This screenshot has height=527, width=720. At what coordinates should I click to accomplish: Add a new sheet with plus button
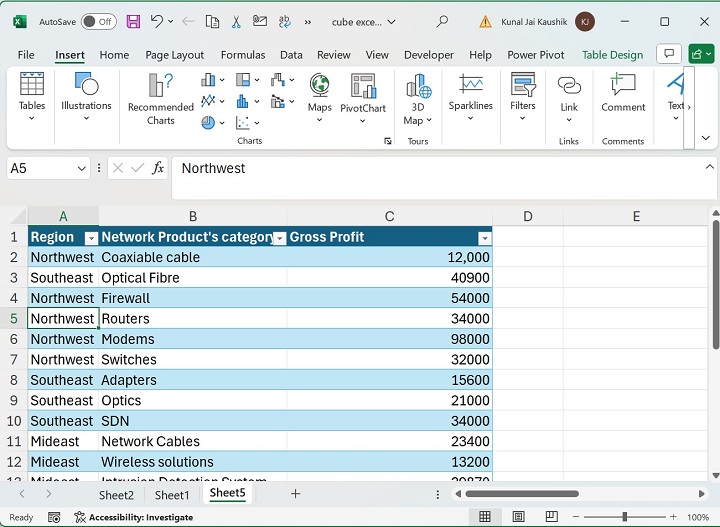click(x=295, y=494)
